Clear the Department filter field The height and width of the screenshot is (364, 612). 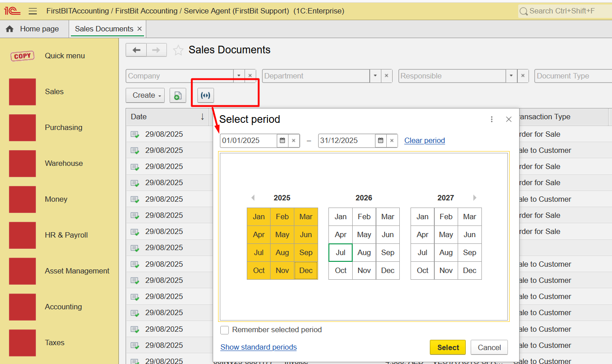click(387, 76)
